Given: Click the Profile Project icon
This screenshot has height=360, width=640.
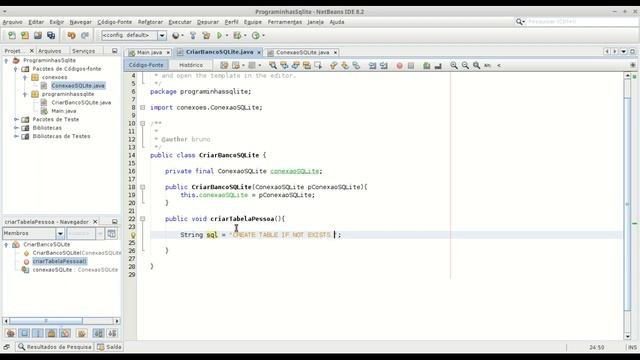Looking at the screenshot, I should pyautogui.click(x=256, y=36).
